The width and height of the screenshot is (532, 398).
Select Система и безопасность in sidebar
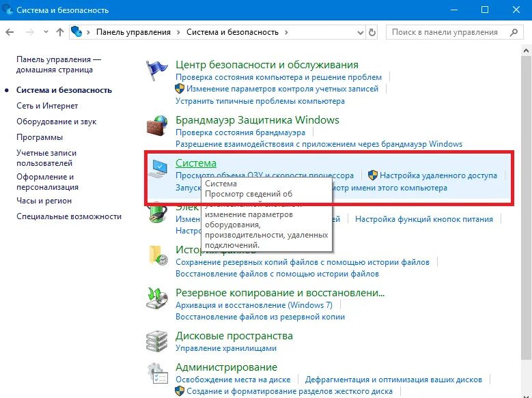(x=64, y=90)
